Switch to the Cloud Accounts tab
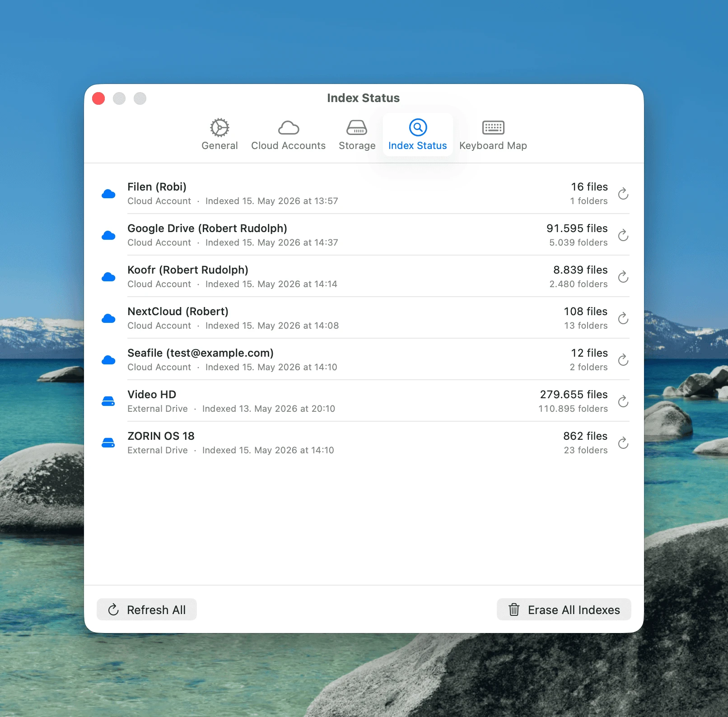The height and width of the screenshot is (717, 728). tap(288, 135)
